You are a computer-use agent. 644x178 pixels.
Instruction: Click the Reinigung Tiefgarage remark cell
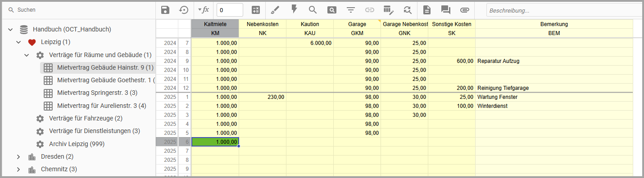pyautogui.click(x=554, y=88)
